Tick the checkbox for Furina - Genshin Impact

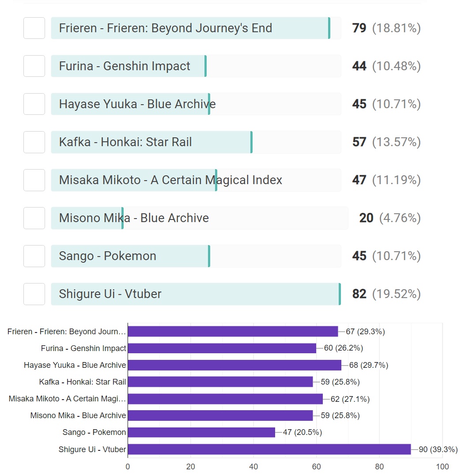[x=34, y=66]
